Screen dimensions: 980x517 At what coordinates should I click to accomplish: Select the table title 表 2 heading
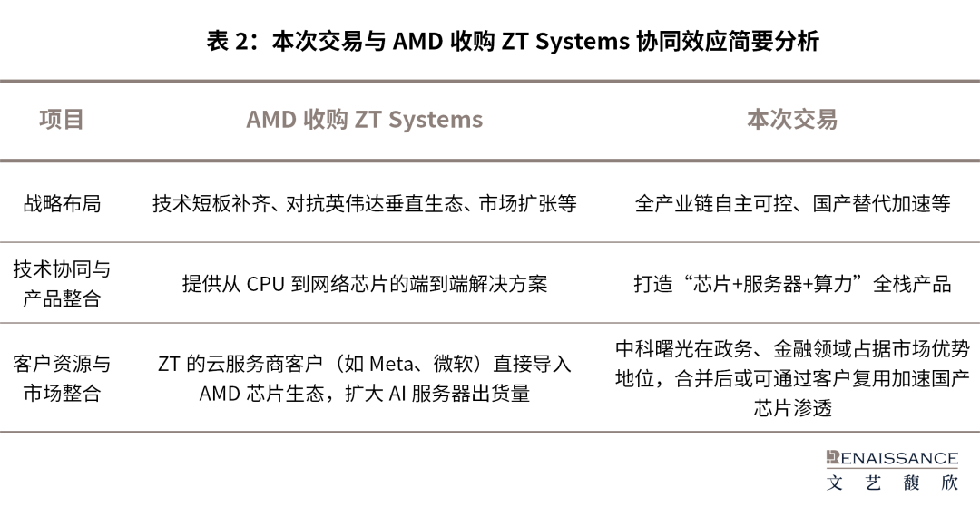[x=513, y=41]
